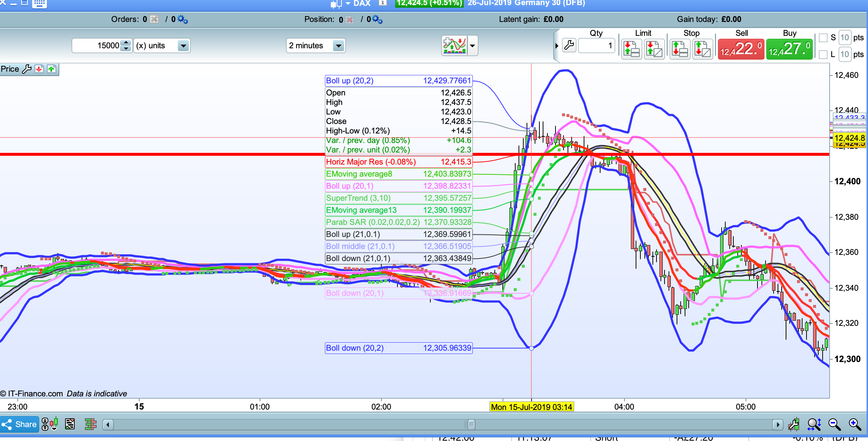
Task: Click the horizontal chart scrollbar handle
Action: 471,425
